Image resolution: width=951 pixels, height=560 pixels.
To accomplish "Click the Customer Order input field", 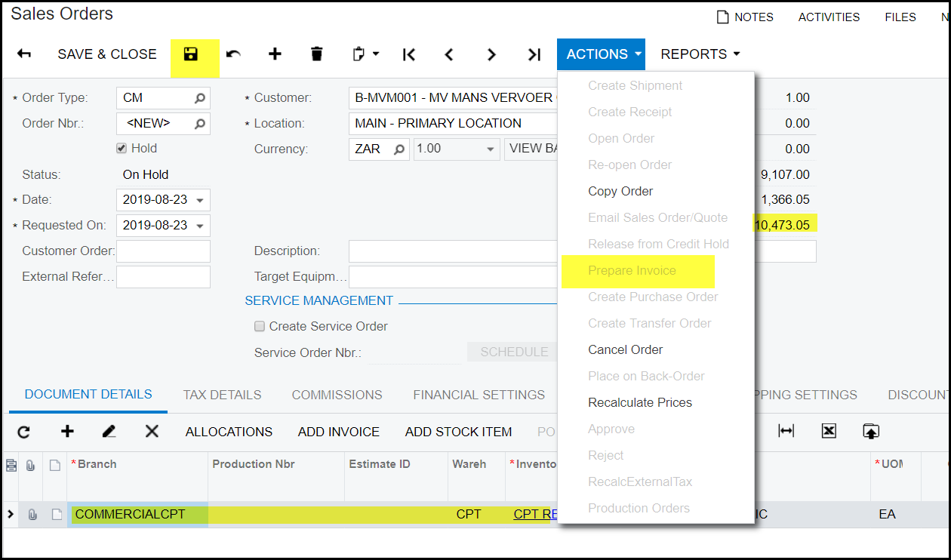I will pos(163,251).
